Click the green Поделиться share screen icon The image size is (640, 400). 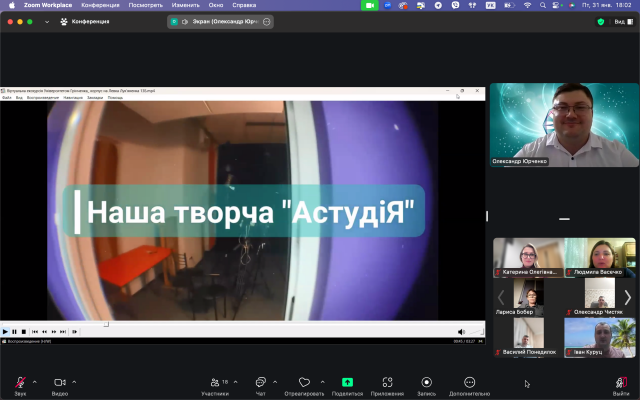click(347, 383)
